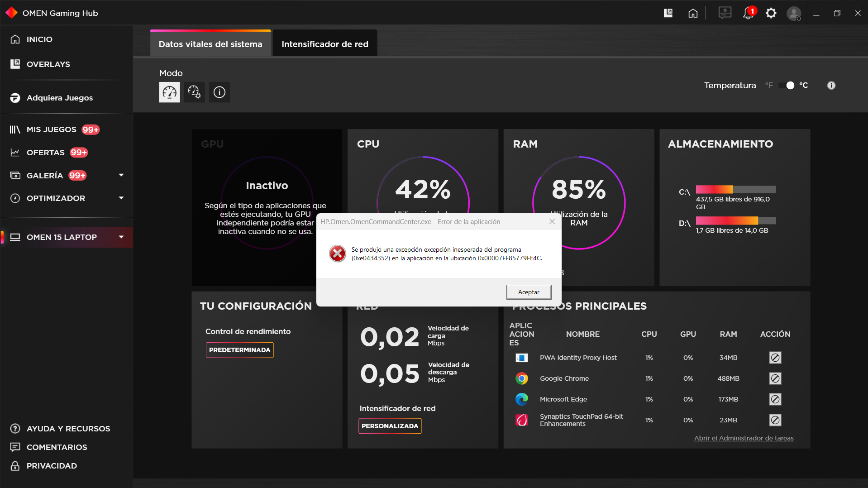Click the info icon beside temperature units
The height and width of the screenshot is (488, 868).
tap(831, 86)
